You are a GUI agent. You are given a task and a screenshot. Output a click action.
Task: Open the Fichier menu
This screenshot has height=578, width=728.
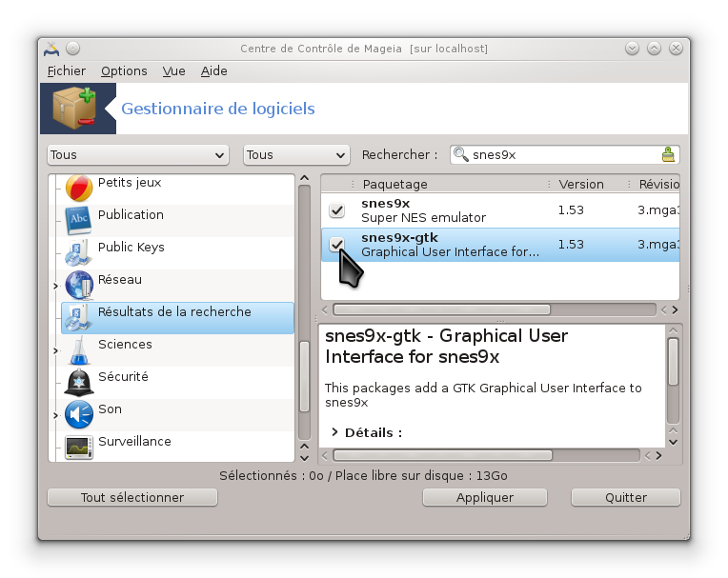(67, 71)
